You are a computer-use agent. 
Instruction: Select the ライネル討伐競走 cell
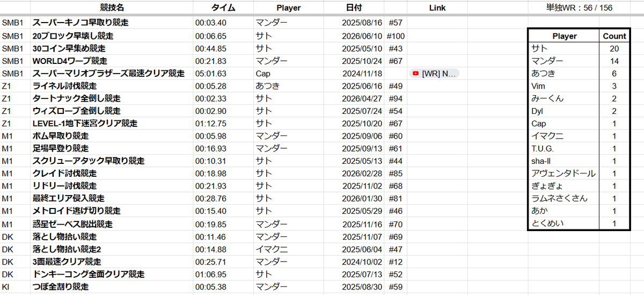[x=112, y=86]
